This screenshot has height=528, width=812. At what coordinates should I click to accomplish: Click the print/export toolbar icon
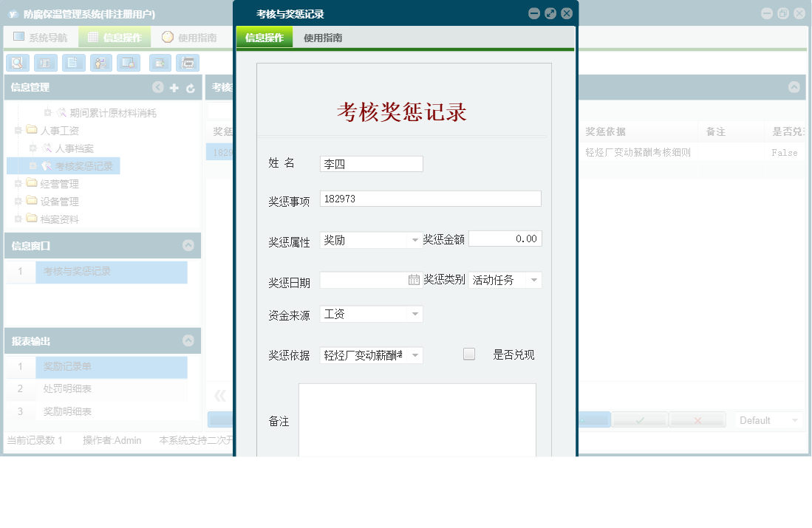point(188,63)
